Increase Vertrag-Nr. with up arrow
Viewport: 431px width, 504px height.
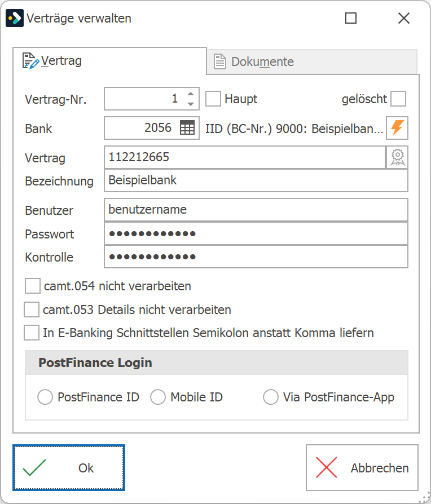(x=191, y=94)
